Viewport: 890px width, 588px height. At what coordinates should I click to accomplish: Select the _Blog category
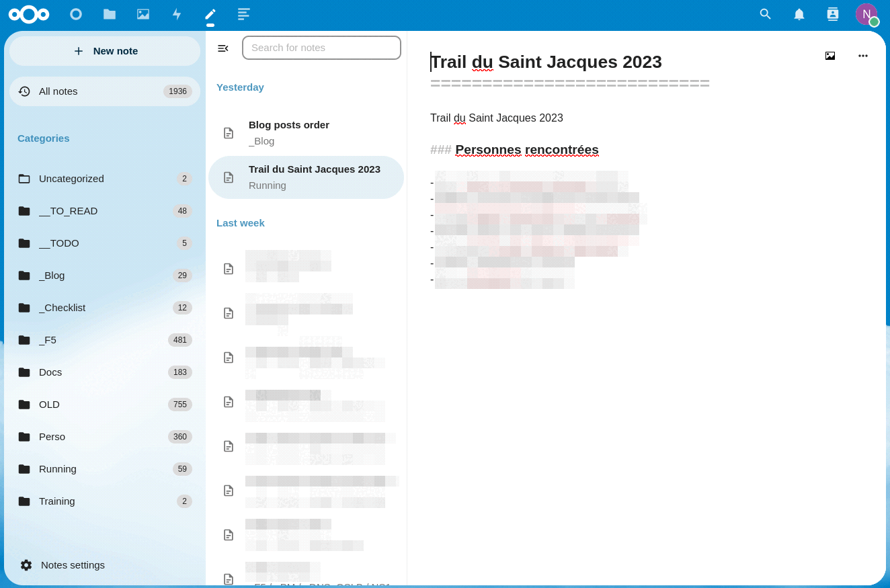(x=52, y=276)
